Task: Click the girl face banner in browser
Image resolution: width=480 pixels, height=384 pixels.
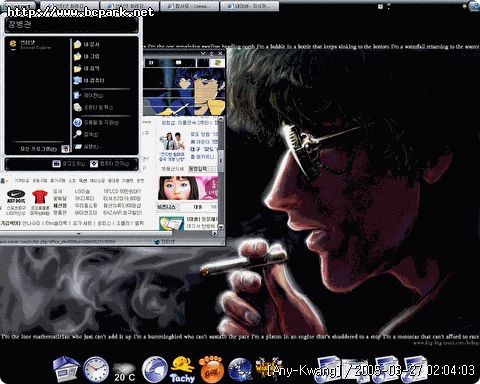Action: [x=188, y=188]
